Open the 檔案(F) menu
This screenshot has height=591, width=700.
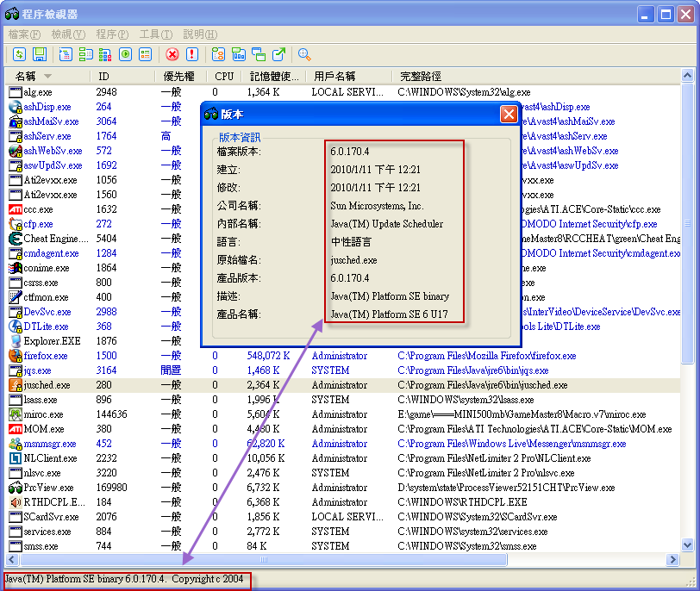24,34
